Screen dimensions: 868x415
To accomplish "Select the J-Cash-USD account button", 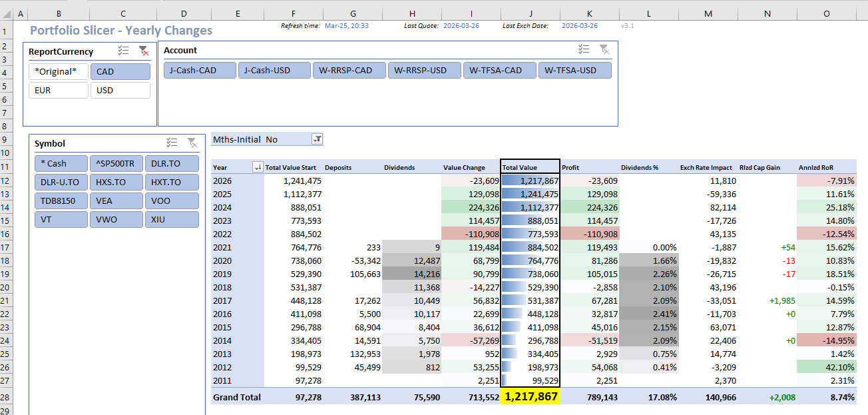I will pos(275,70).
